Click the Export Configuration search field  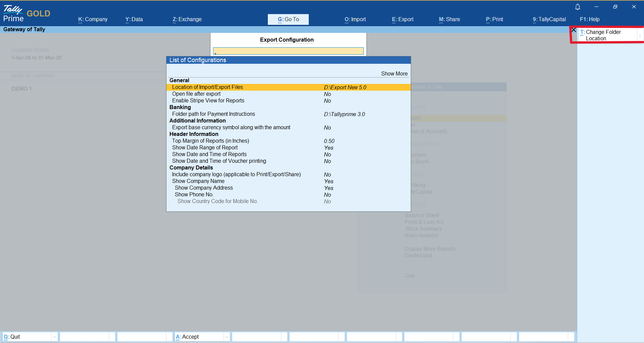pyautogui.click(x=288, y=51)
